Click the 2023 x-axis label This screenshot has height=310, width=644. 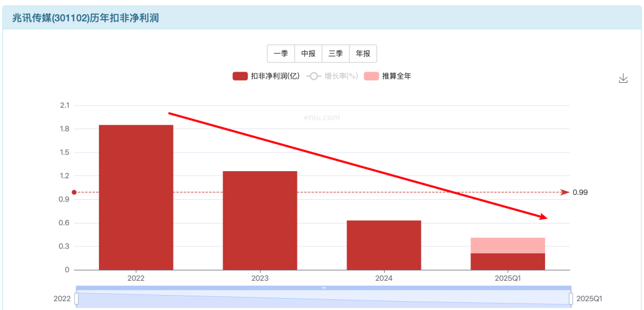(260, 278)
